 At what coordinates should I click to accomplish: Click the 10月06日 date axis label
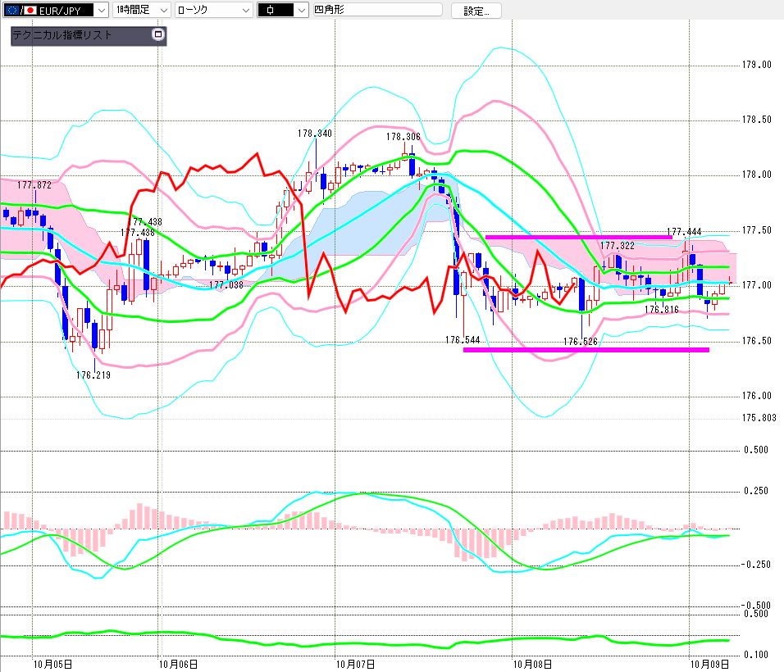pos(178,664)
